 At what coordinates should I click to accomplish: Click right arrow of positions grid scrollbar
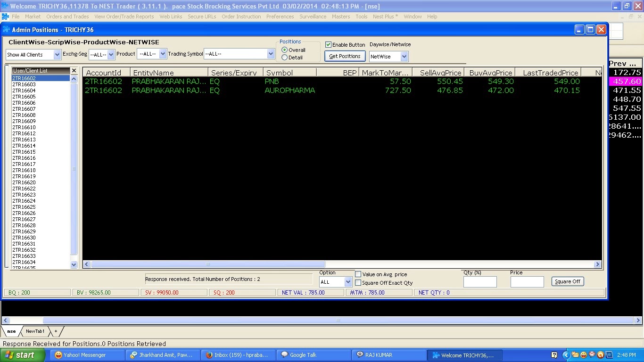pyautogui.click(x=598, y=264)
